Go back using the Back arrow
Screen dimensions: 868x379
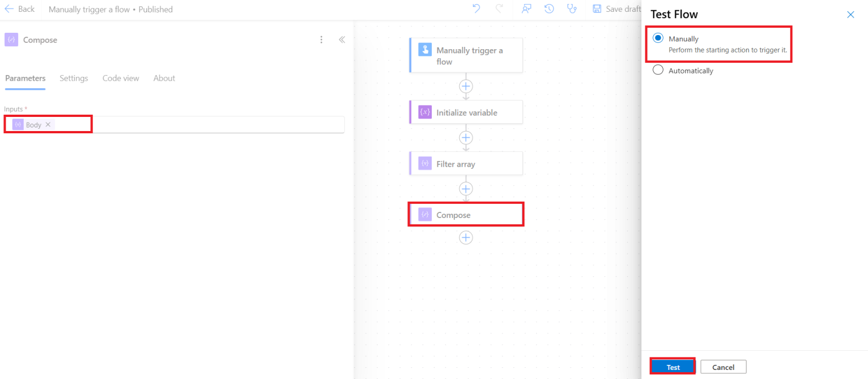9,9
